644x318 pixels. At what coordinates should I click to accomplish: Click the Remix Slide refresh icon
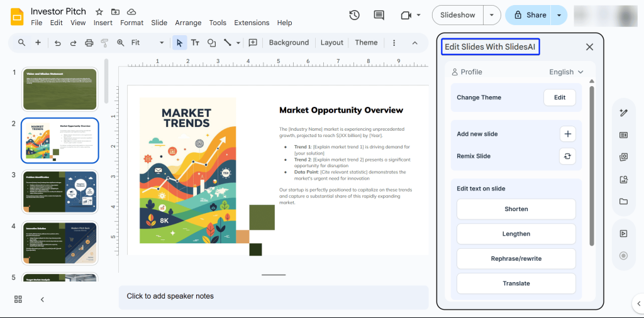point(567,156)
